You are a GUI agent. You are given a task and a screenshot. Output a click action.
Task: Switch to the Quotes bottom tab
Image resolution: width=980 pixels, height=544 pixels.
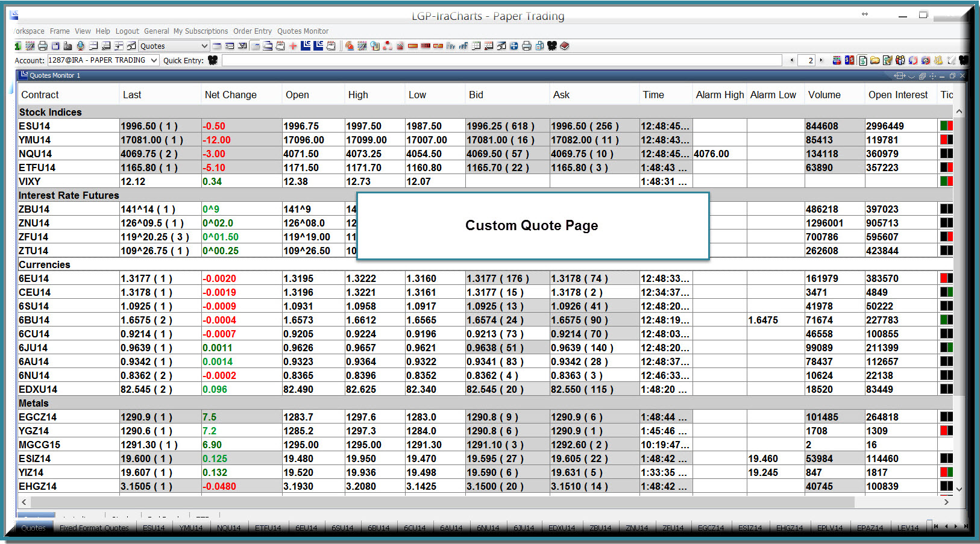(33, 528)
